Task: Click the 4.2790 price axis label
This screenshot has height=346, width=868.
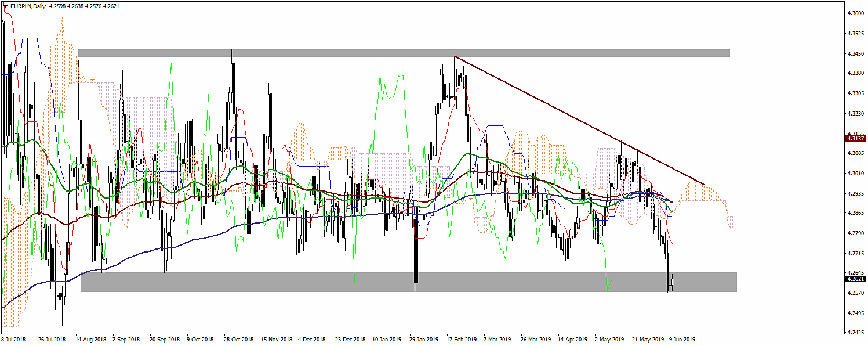Action: coord(856,233)
